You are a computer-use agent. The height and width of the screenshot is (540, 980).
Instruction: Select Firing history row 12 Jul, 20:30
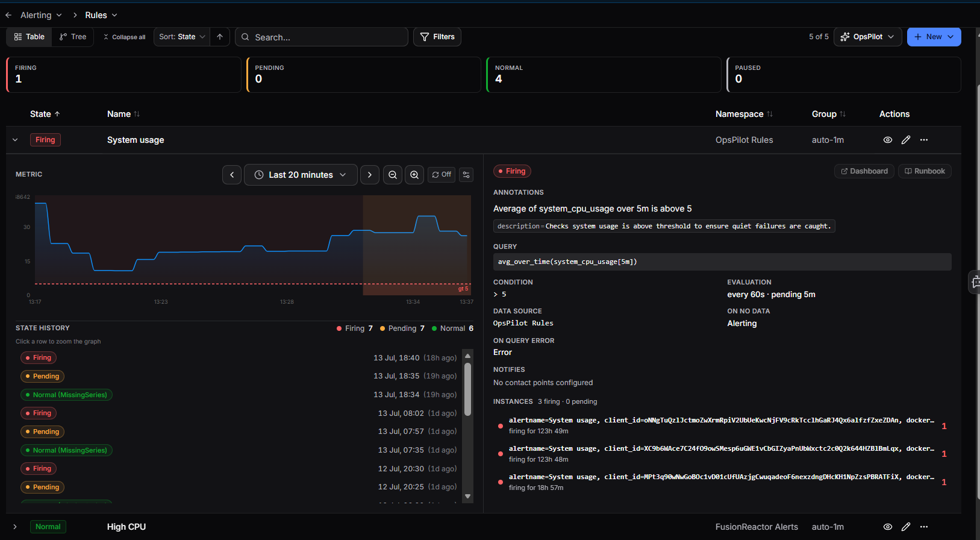click(x=239, y=469)
